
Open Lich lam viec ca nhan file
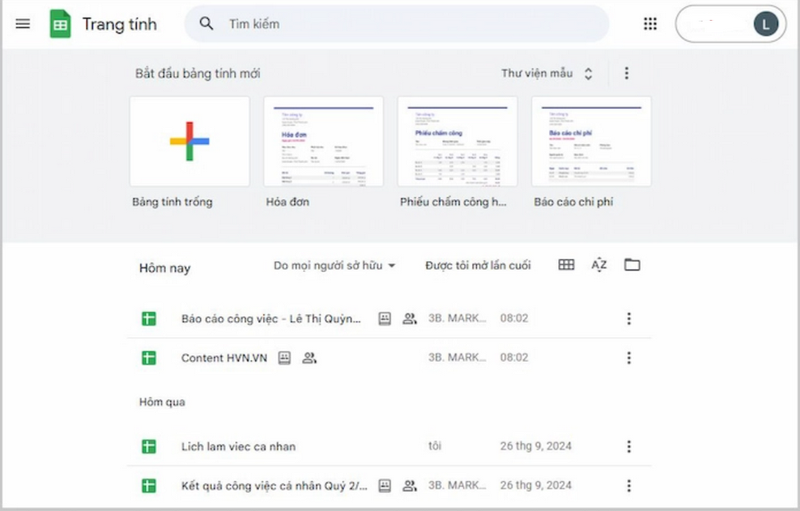238,447
